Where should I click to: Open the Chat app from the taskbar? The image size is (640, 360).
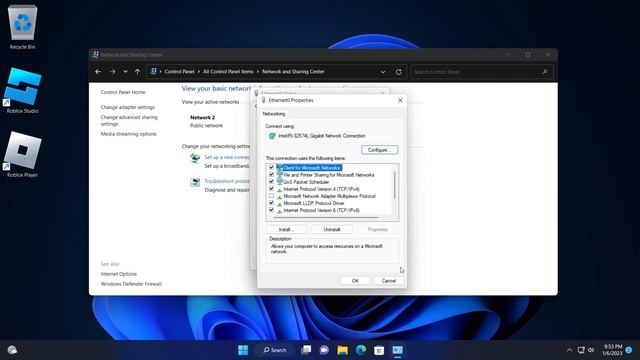[x=324, y=350]
